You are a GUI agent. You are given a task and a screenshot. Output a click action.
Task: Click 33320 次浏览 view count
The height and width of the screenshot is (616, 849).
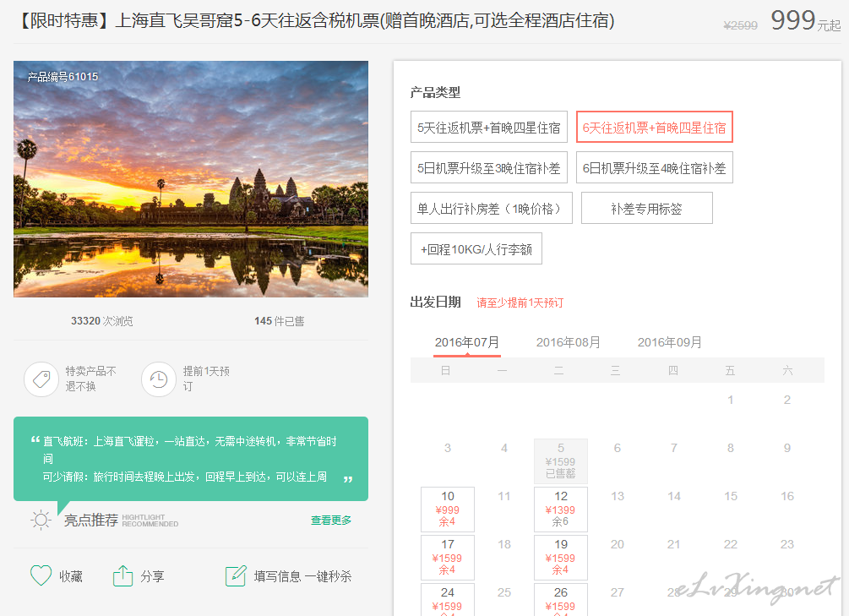[101, 321]
